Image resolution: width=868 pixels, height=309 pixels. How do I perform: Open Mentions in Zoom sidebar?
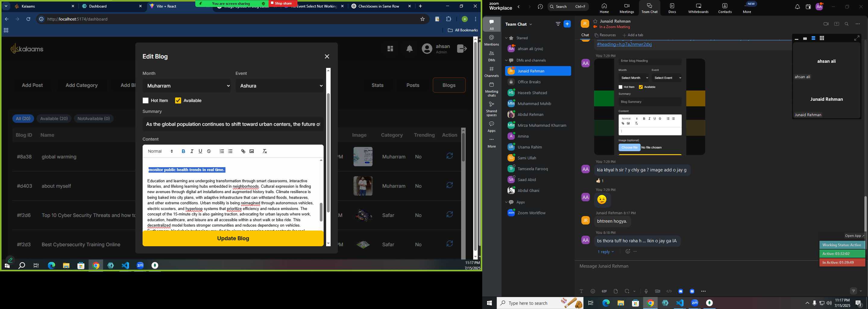pos(492,40)
